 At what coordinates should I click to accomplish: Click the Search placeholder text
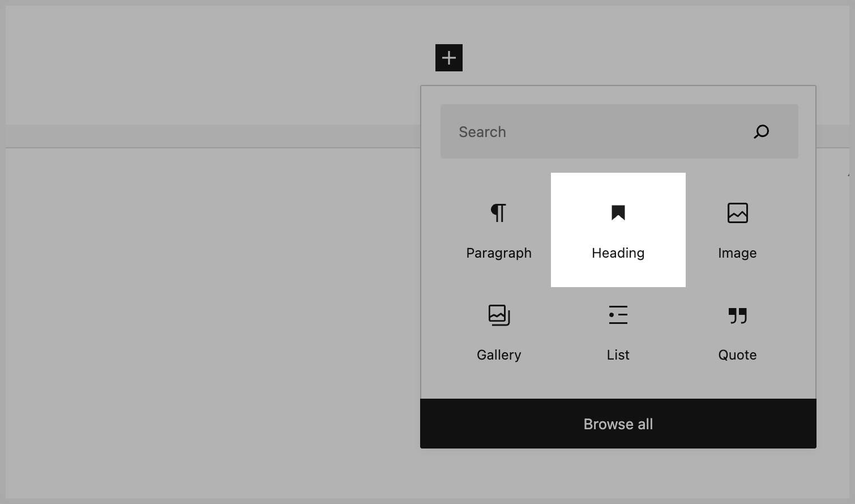coord(482,132)
